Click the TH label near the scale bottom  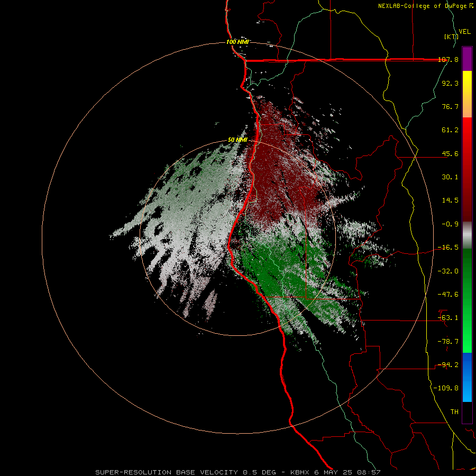454,412
